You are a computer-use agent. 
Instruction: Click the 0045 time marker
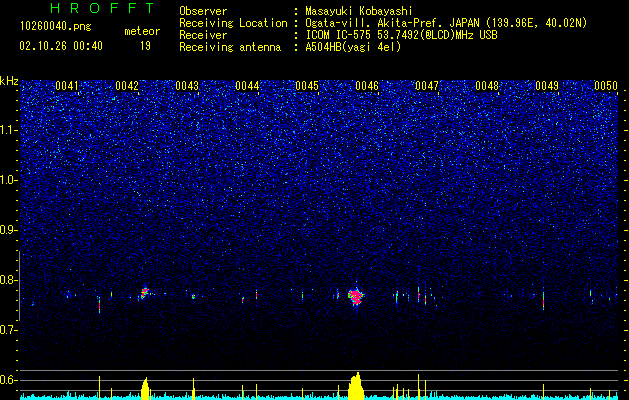(307, 86)
